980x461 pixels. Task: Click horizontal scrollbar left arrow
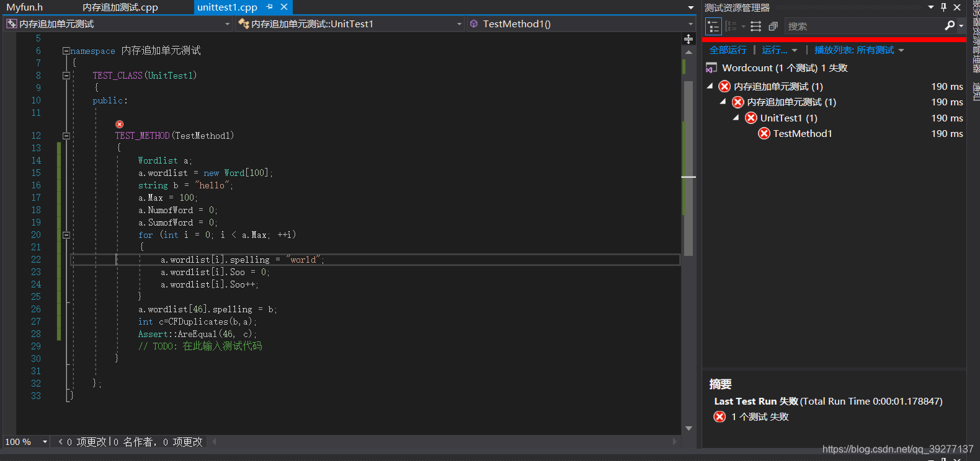215,441
